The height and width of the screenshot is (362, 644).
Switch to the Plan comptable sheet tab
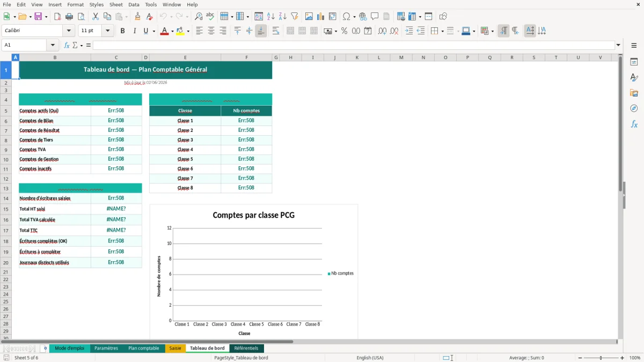coord(143,348)
